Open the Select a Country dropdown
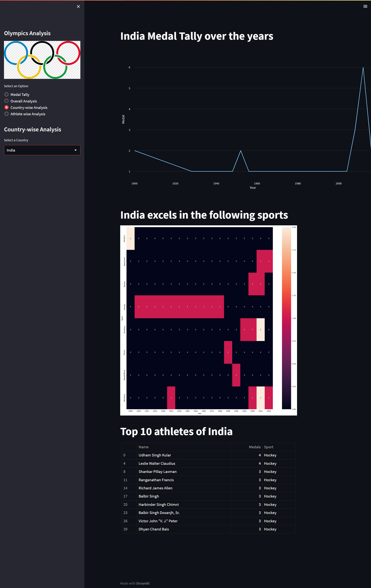371x588 pixels. pos(42,150)
